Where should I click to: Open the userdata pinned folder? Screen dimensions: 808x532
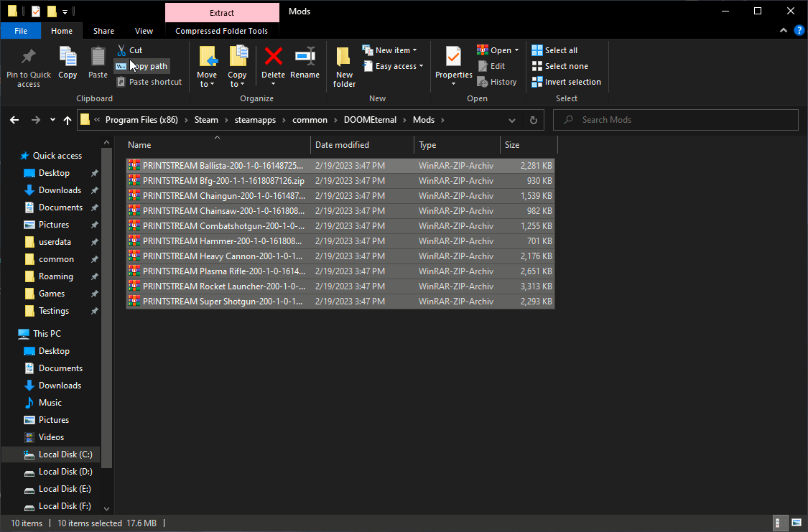click(55, 242)
